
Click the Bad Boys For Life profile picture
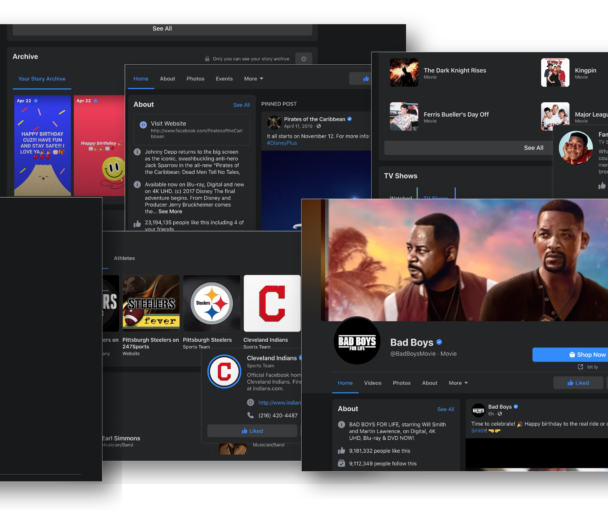pyautogui.click(x=357, y=341)
